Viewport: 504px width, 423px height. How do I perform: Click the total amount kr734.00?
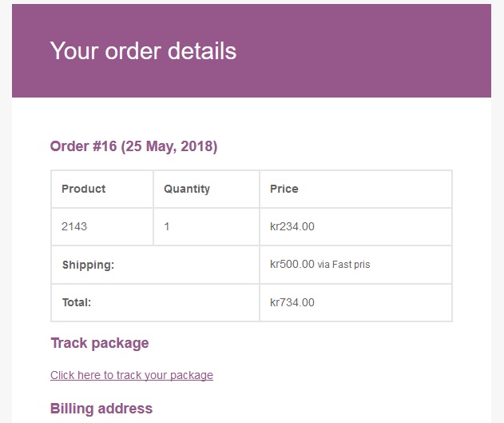coord(292,302)
